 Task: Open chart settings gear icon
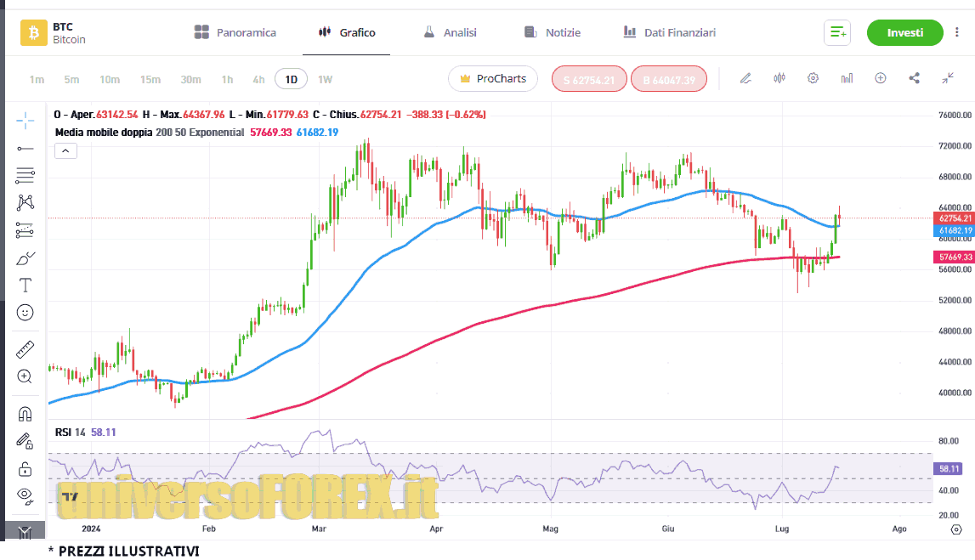[x=813, y=78]
